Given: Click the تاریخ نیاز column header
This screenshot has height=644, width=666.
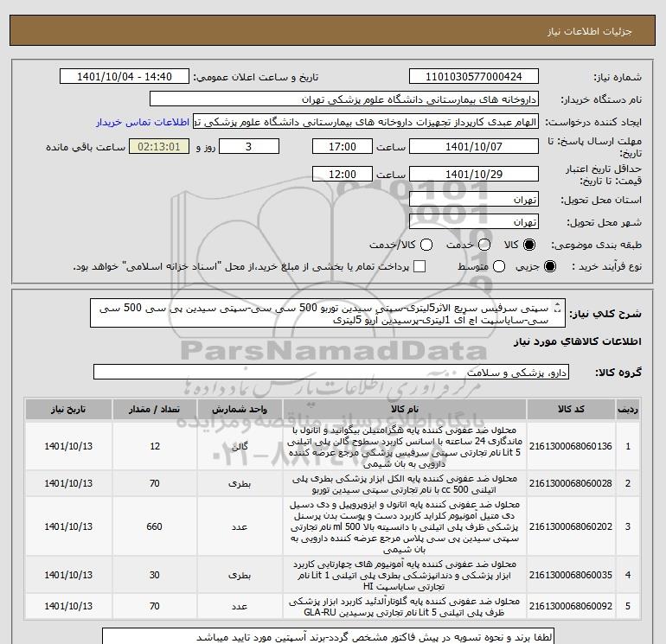Looking at the screenshot, I should (68, 409).
